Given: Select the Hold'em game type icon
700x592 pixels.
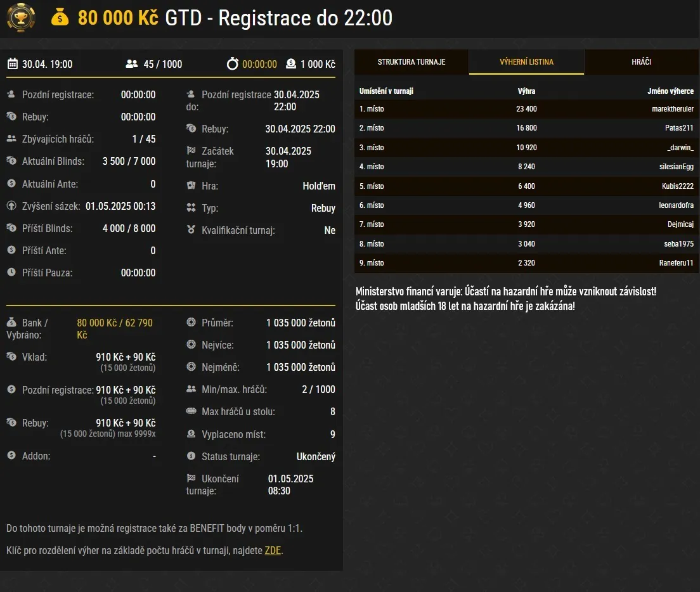Looking at the screenshot, I should [x=190, y=186].
